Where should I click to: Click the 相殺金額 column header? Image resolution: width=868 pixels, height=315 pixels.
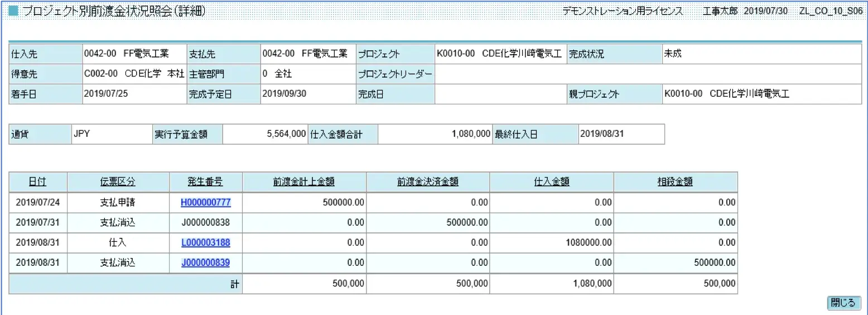coord(675,182)
